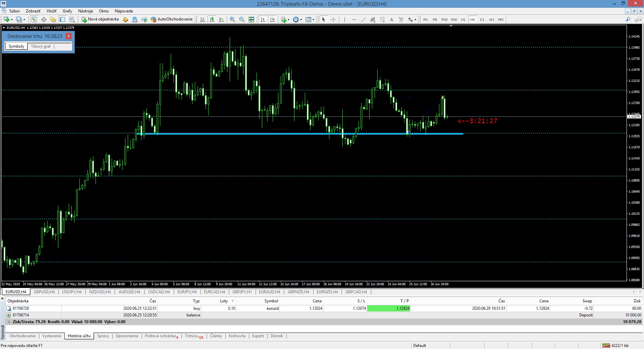Select the cursor arrow tool
The height and width of the screenshot is (349, 644).
tap(324, 19)
